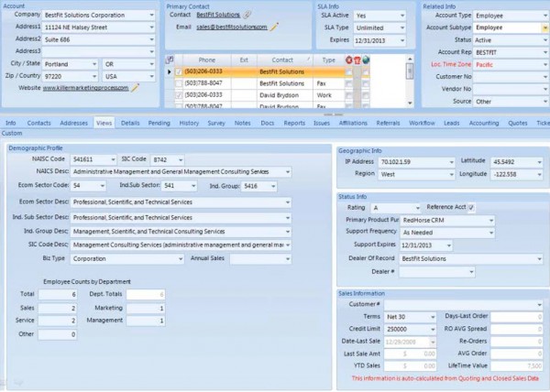Select the Views tab
Screen dimensions: 550x392
point(104,123)
